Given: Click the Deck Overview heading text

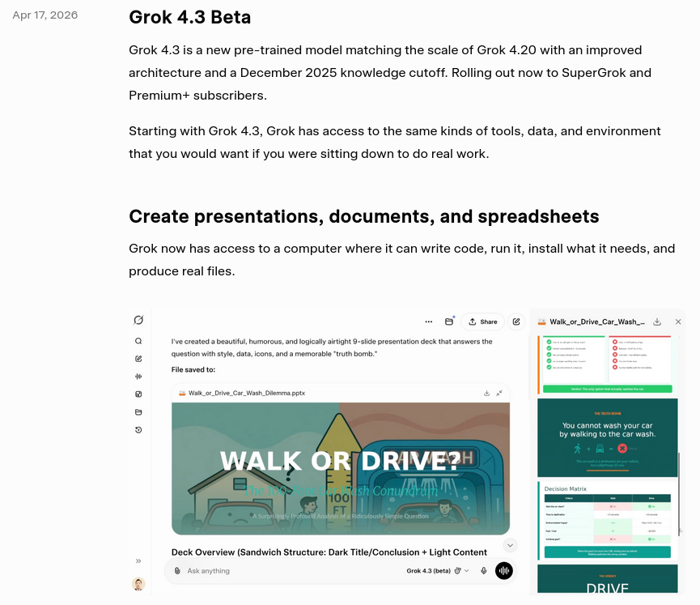Looking at the screenshot, I should pyautogui.click(x=329, y=552).
